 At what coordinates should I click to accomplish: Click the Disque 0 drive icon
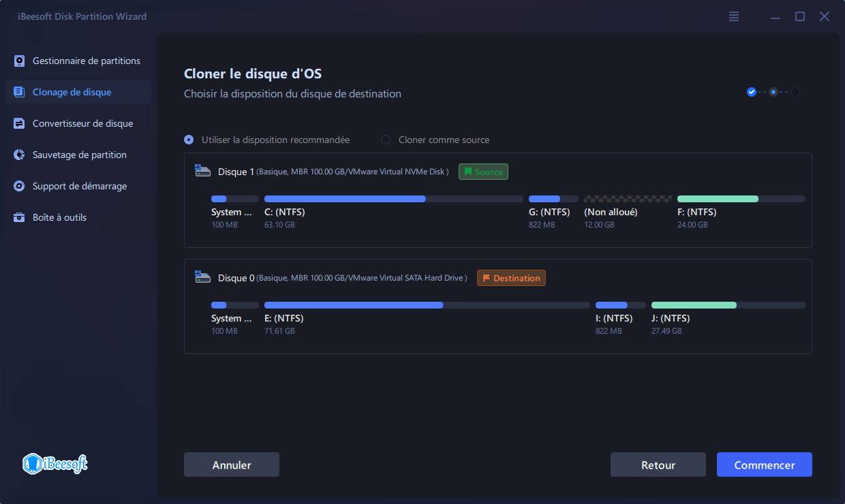coord(202,277)
